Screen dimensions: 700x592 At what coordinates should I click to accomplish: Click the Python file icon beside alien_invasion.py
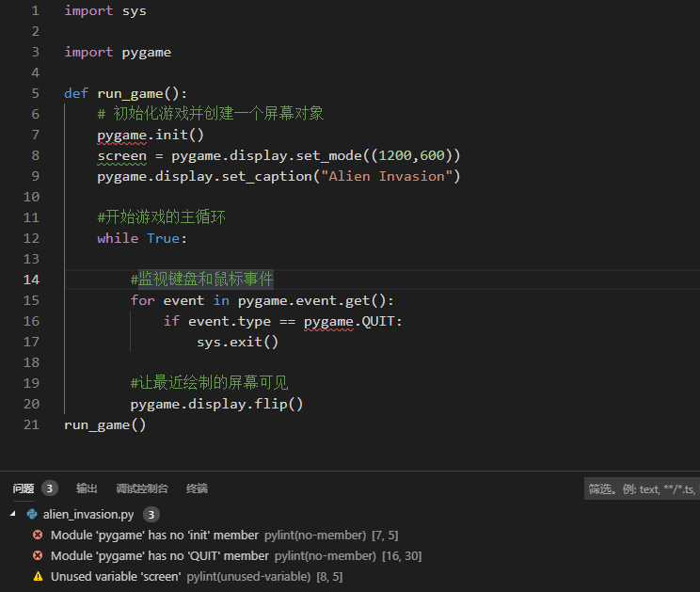(x=32, y=514)
